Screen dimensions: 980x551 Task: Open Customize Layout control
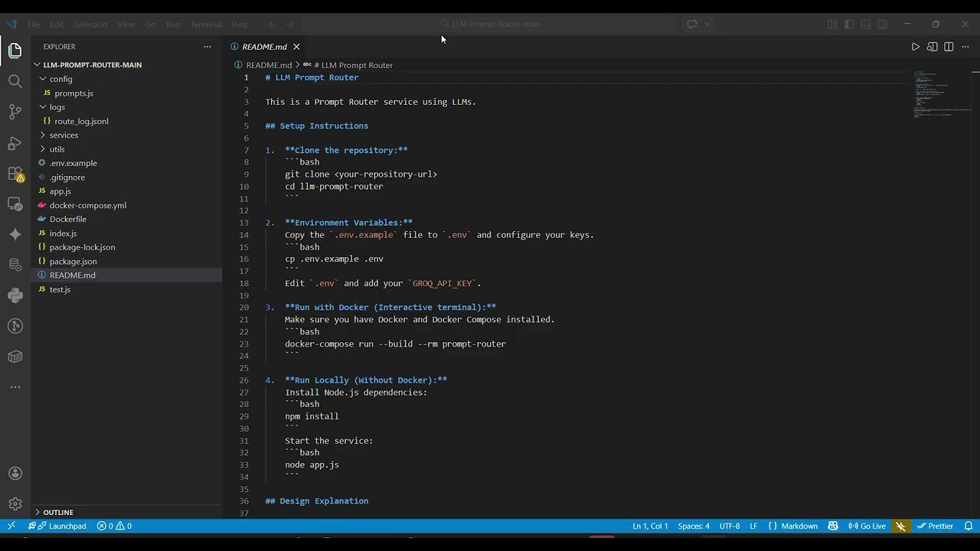click(832, 24)
